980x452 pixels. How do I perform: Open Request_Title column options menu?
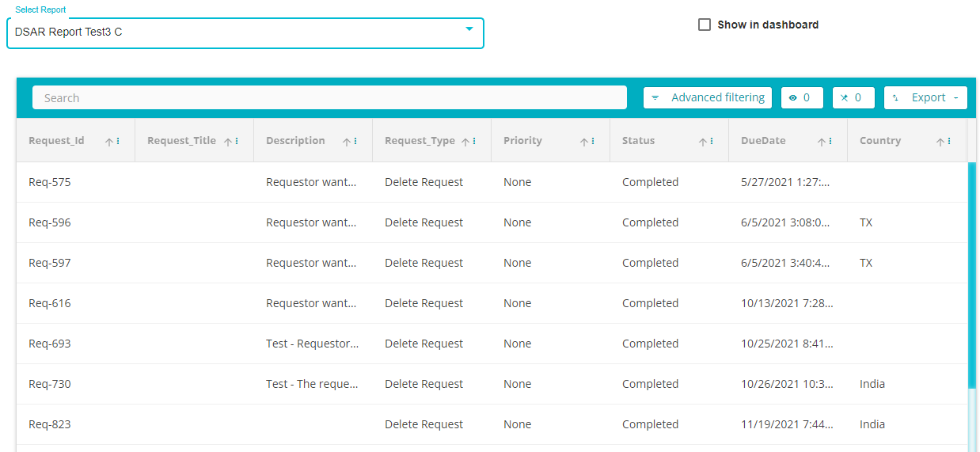(x=237, y=142)
